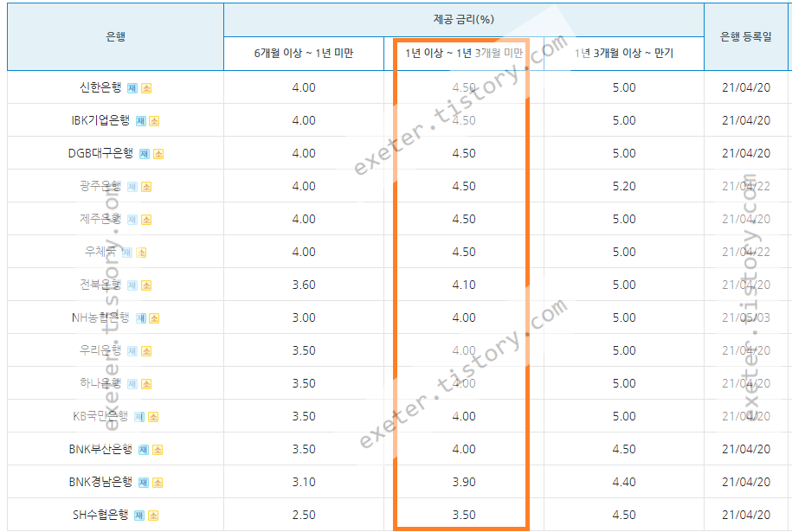Click the blue 재 icon beside 광주은행

click(132, 187)
